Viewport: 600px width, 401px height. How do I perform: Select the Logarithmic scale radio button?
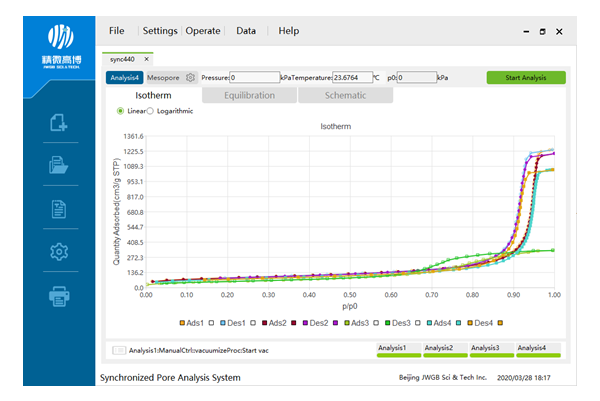[151, 111]
